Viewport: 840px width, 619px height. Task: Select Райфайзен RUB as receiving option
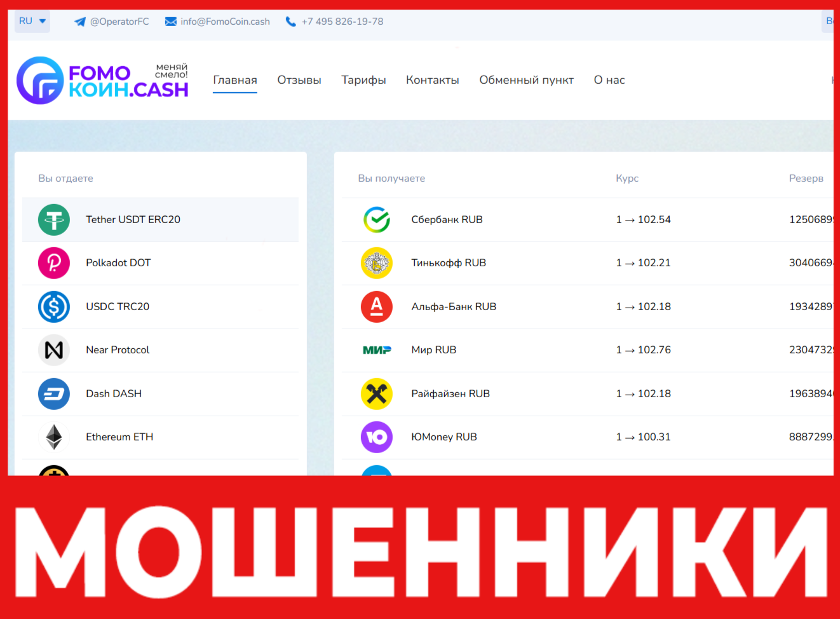(x=450, y=393)
